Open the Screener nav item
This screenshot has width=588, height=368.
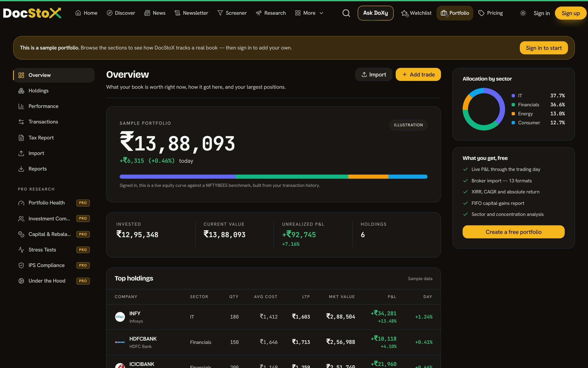pyautogui.click(x=232, y=13)
